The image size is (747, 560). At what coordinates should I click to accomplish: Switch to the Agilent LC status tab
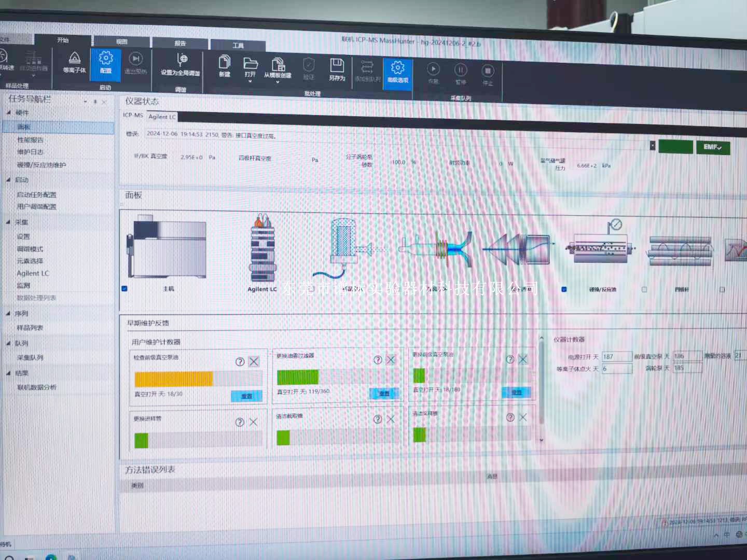point(162,117)
